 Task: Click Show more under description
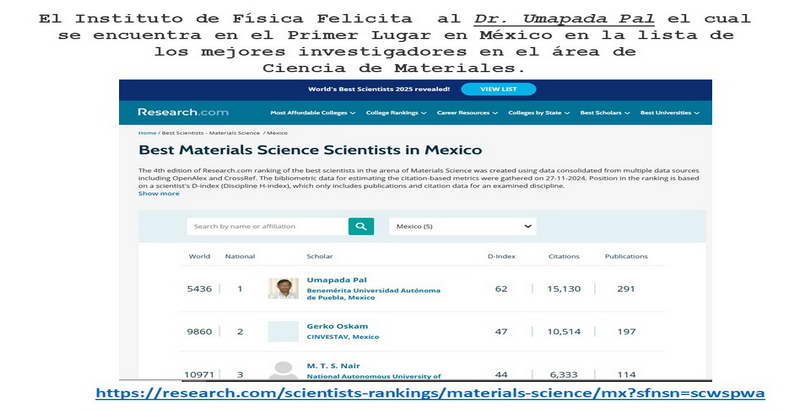coord(159,193)
